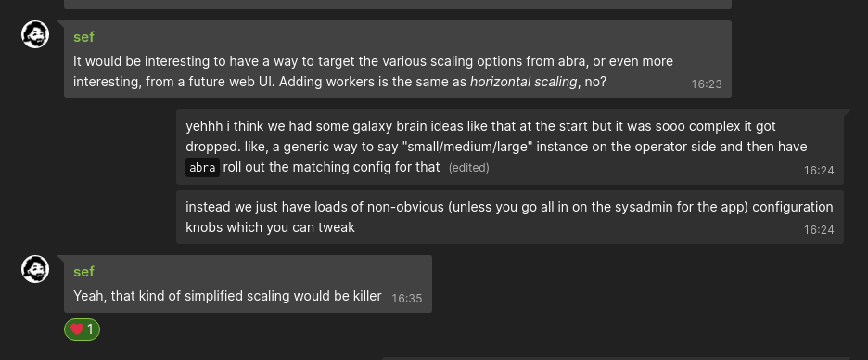Select the 'simplified scaling would be killer' message
The height and width of the screenshot is (360, 868).
tap(248, 284)
